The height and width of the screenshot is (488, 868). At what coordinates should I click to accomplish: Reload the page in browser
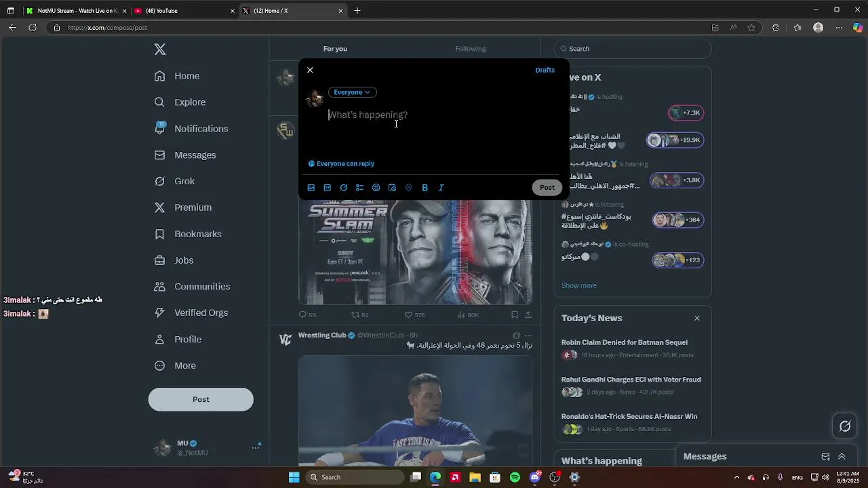33,28
